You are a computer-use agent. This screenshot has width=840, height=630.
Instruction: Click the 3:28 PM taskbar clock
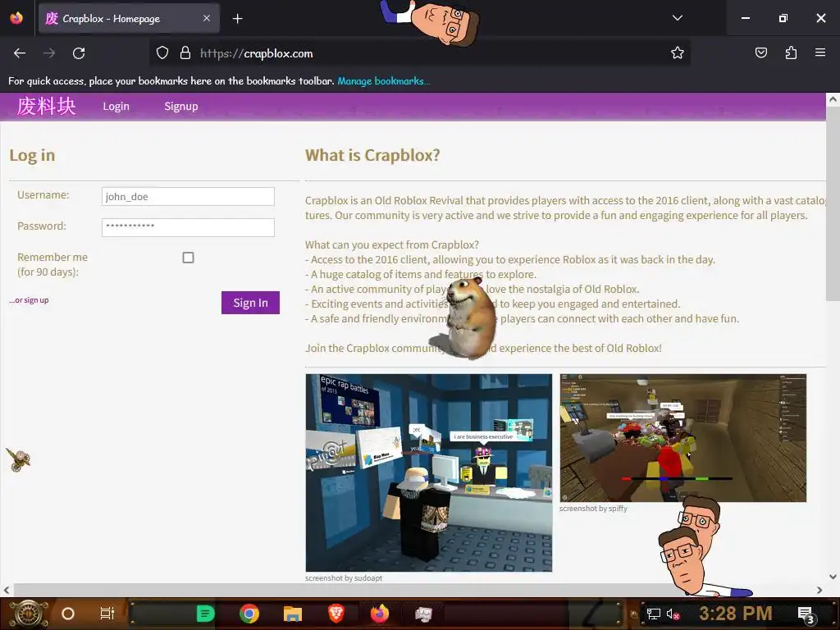pos(735,614)
